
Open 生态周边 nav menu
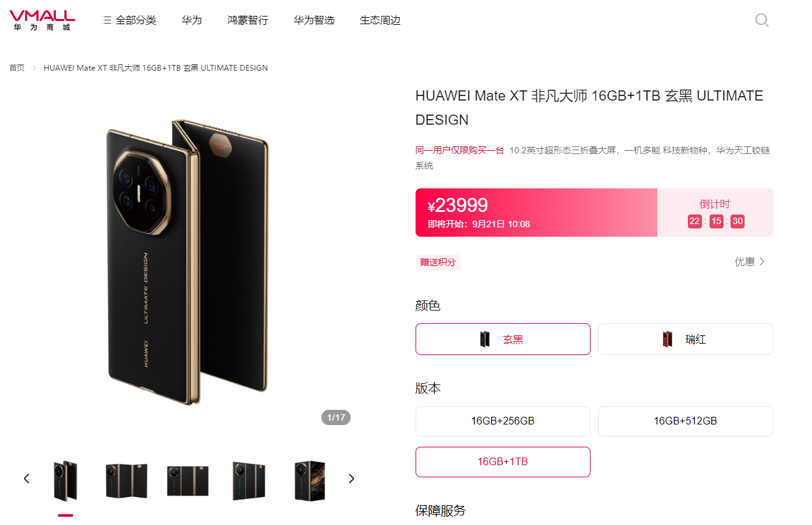point(380,20)
